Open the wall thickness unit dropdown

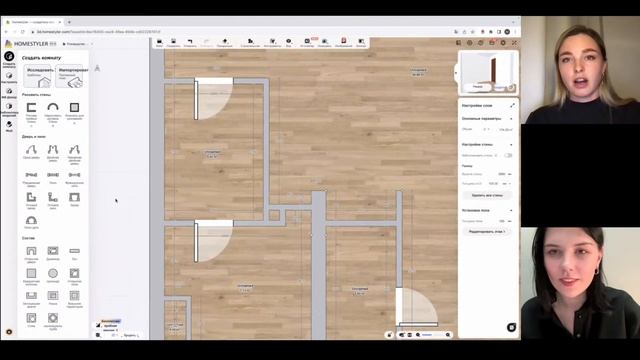pos(507,184)
